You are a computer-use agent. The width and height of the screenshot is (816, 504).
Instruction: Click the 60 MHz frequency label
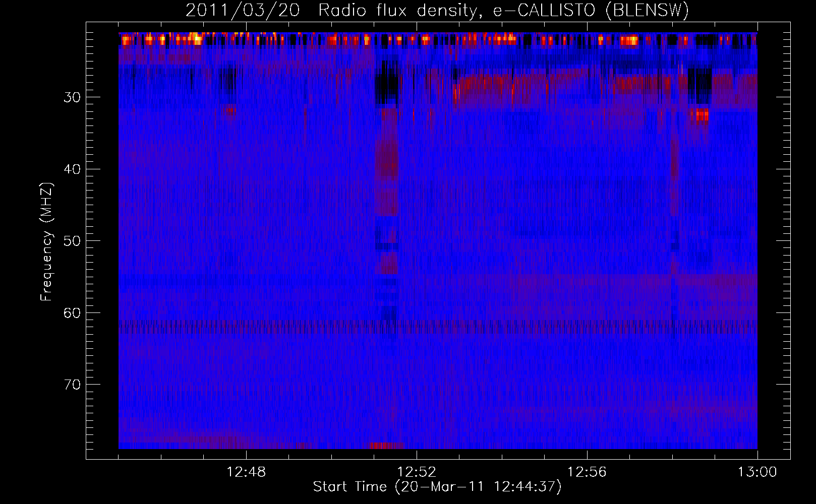pos(72,313)
